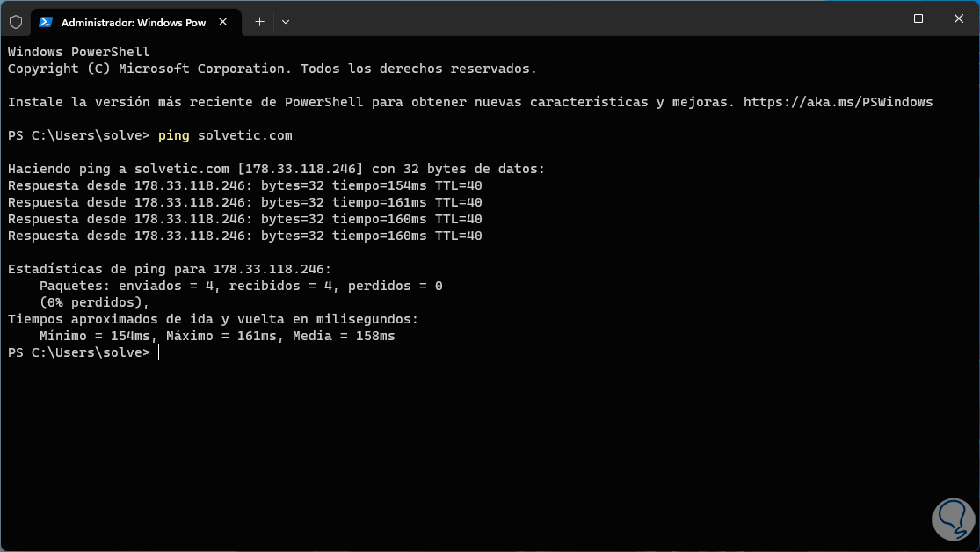Close the Terminal window
This screenshot has height=552, width=980.
point(959,18)
